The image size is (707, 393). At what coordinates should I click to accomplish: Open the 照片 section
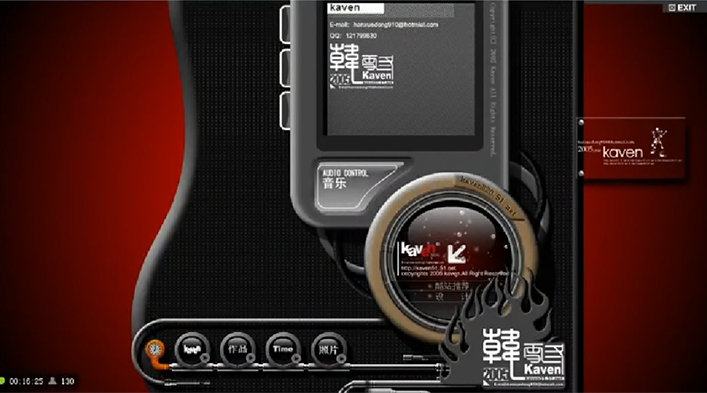tap(329, 349)
